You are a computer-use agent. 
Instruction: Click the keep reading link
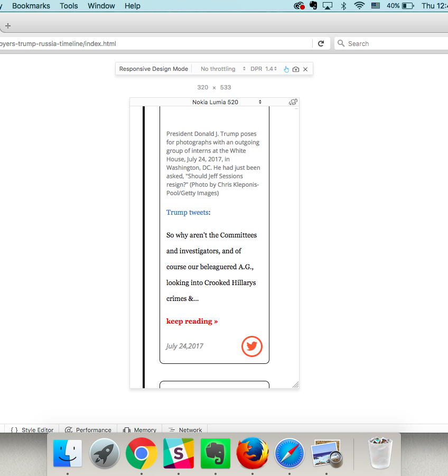192,321
